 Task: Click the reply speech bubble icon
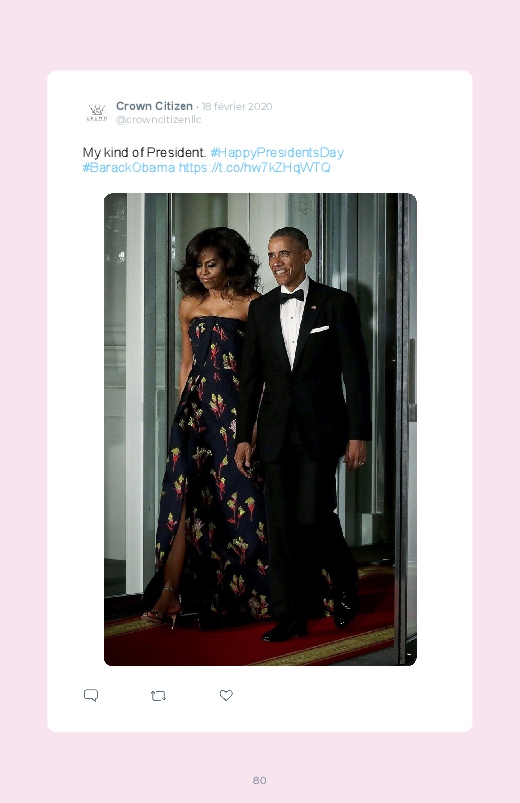click(91, 695)
